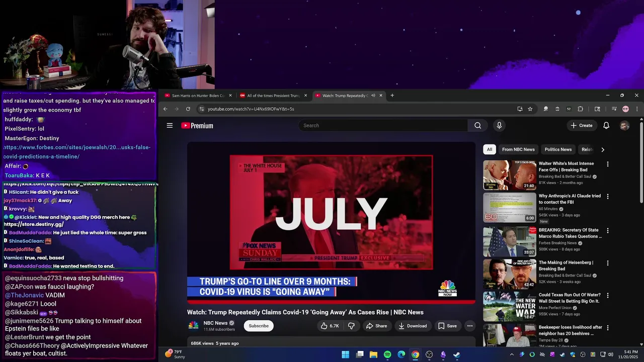Open Chrome media controls icon
Screen dimensions: 644x362
coord(614,109)
